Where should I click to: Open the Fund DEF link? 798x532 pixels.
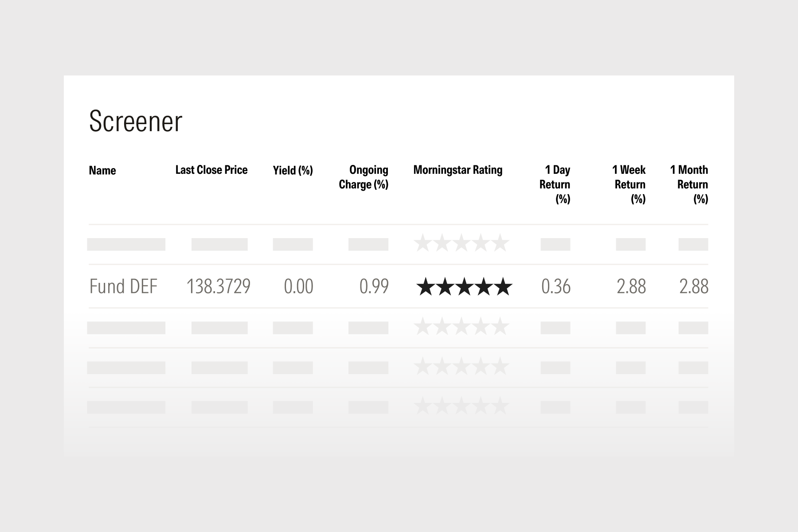123,286
